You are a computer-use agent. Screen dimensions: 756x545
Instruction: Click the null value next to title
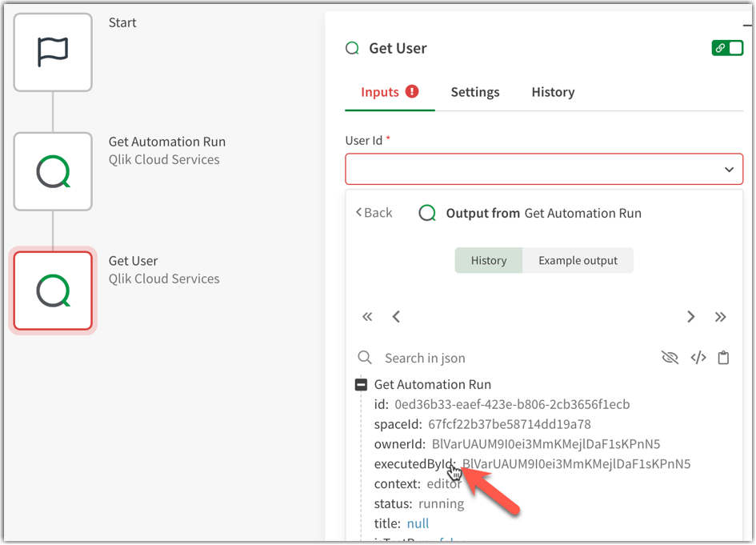tap(418, 523)
